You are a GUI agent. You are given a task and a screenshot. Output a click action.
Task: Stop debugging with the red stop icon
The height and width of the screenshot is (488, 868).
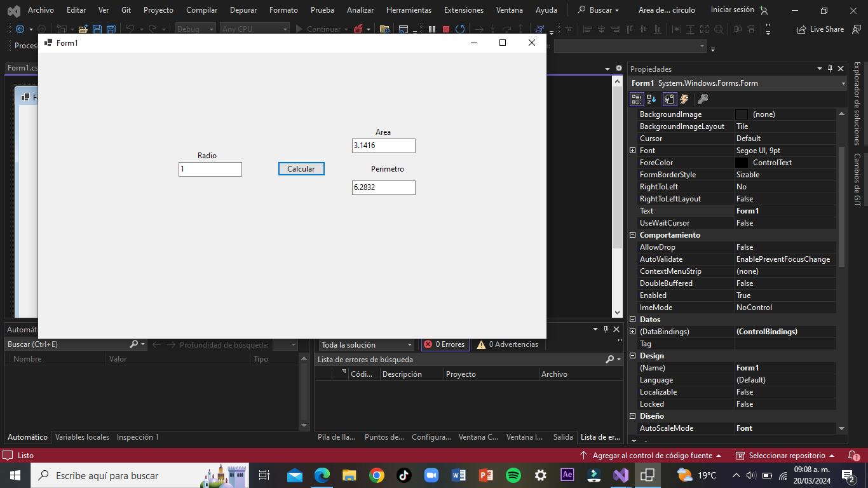446,29
